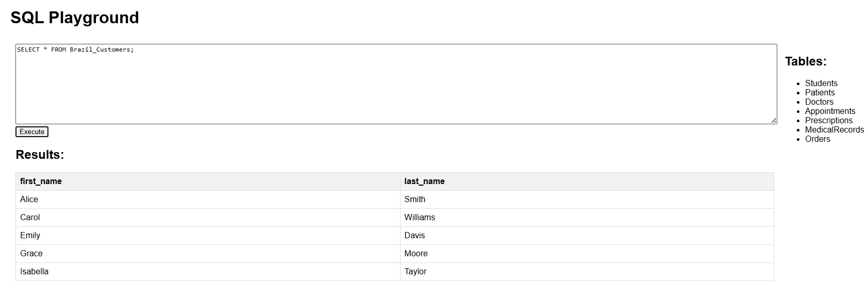Click the Orders table entry
This screenshot has height=297, width=868.
coord(817,139)
